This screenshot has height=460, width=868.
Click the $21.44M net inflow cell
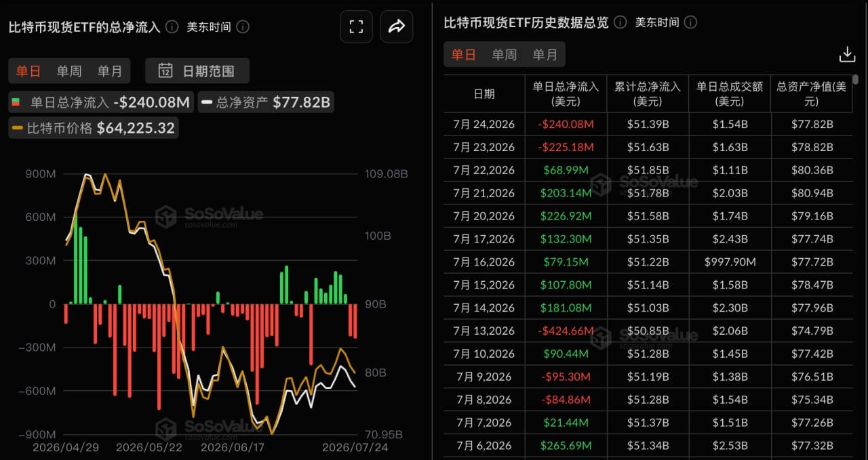tap(566, 423)
